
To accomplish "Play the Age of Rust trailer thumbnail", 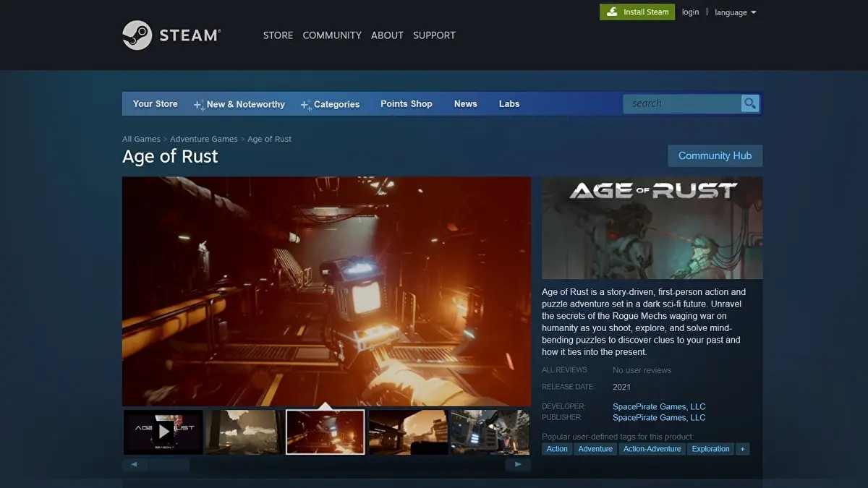I will point(163,432).
